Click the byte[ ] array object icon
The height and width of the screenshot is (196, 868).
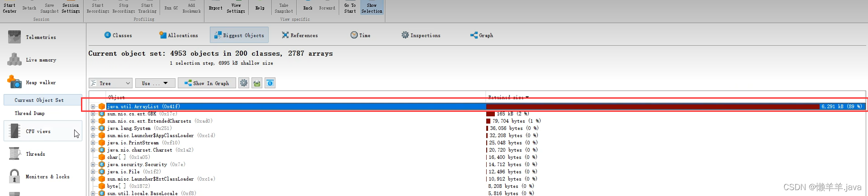pyautogui.click(x=102, y=186)
